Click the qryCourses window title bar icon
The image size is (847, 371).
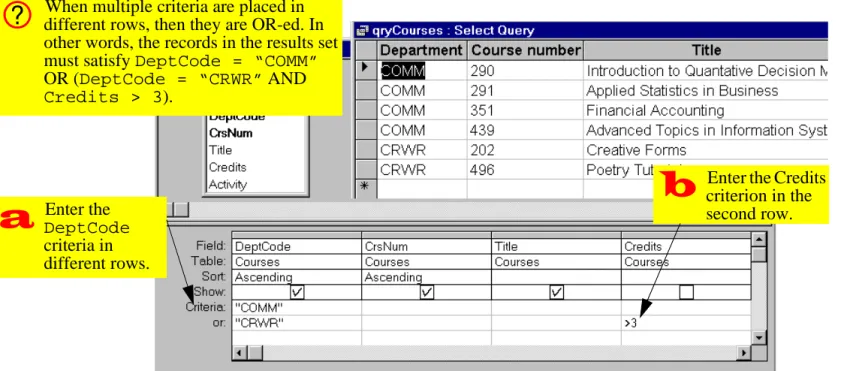[362, 31]
